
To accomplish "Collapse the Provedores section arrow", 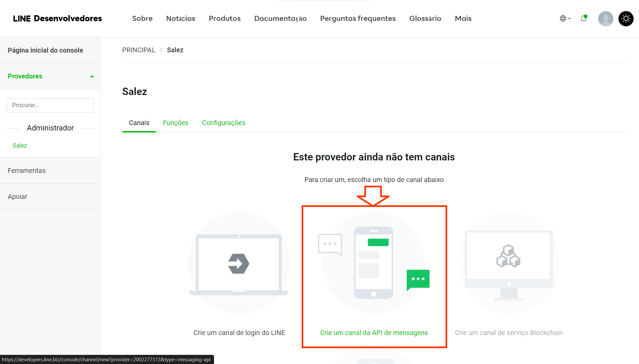I will [92, 77].
